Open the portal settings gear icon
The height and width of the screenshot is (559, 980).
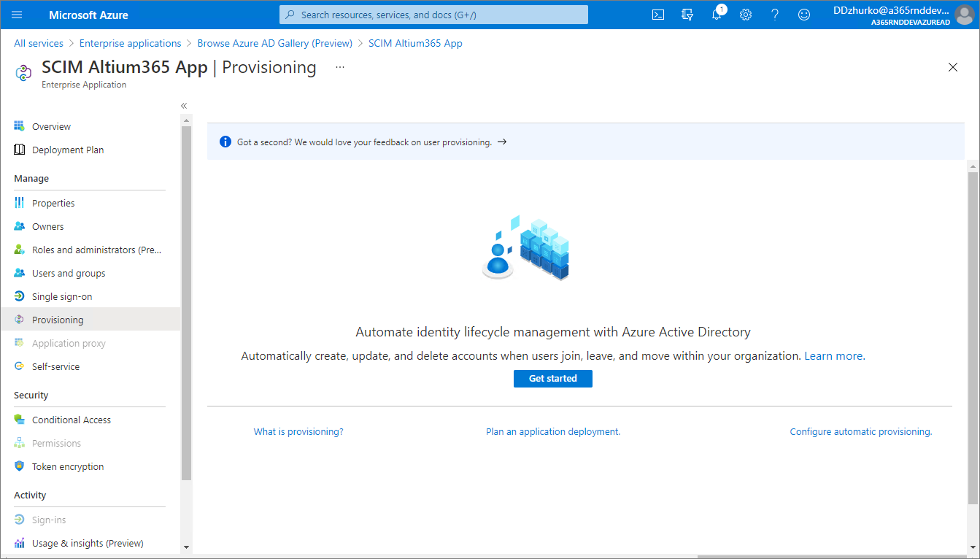point(746,15)
